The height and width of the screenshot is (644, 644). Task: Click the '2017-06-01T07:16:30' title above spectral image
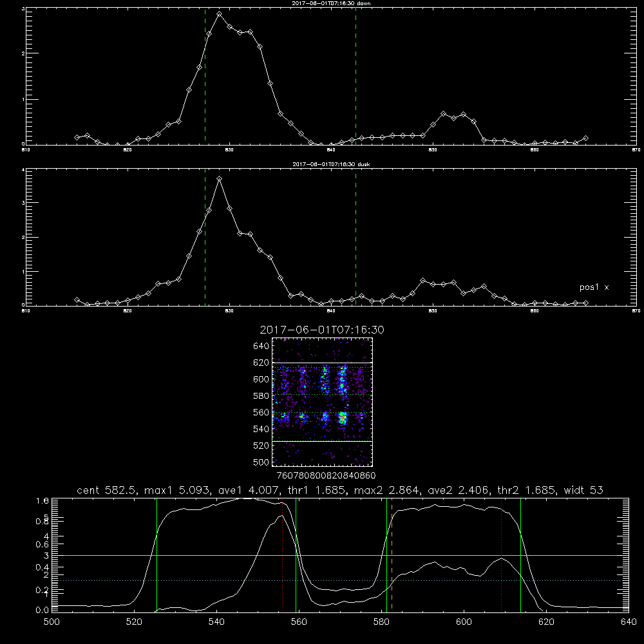point(322,330)
